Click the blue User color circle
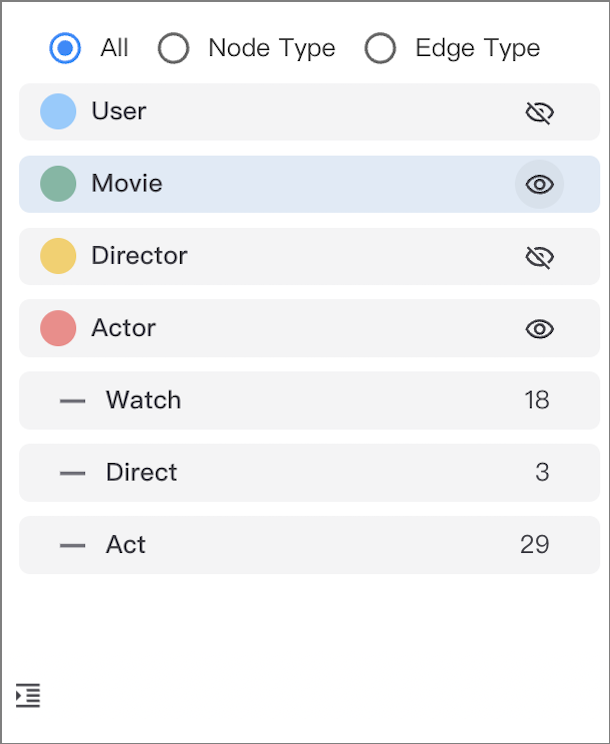Viewport: 610px width, 744px height. coord(58,112)
